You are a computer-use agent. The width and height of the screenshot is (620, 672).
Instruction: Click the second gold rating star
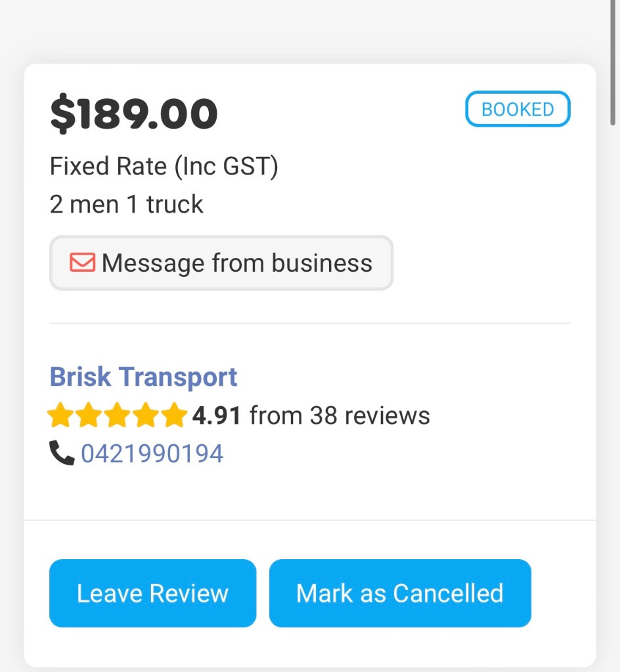pyautogui.click(x=89, y=415)
